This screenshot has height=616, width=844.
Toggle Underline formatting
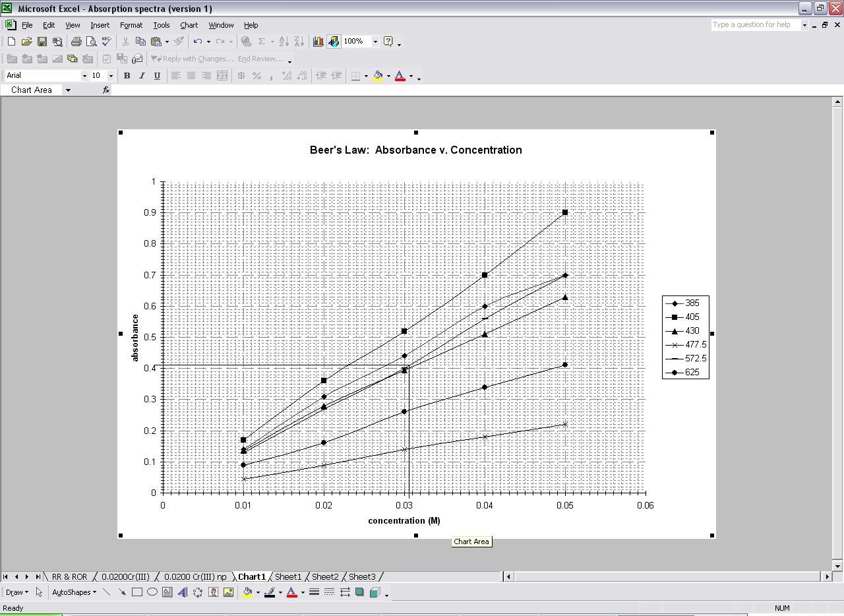click(157, 76)
